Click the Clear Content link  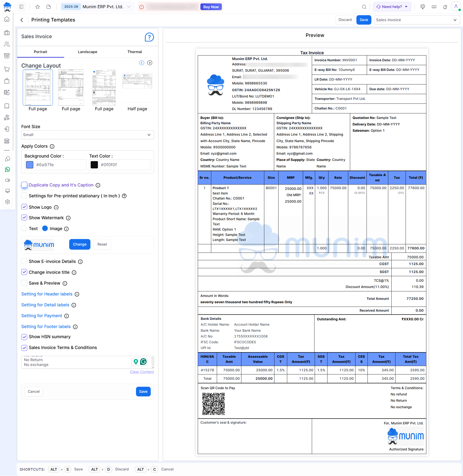pos(142,372)
